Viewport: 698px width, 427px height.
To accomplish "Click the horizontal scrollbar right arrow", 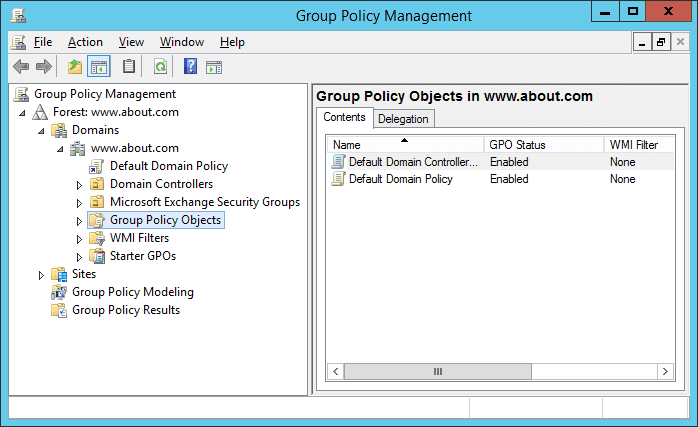I will (666, 371).
